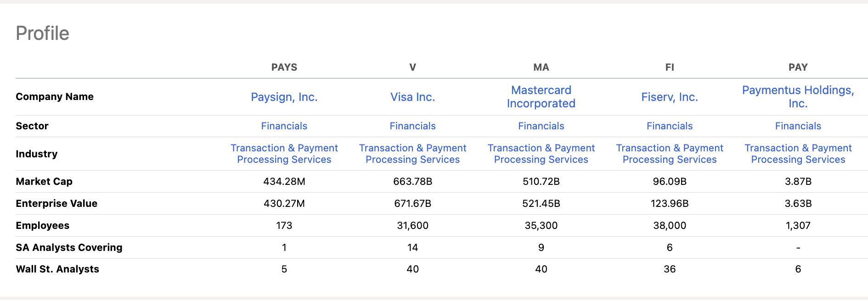Select the Financials sector under Fiserv
The height and width of the screenshot is (300, 868).
pos(669,126)
